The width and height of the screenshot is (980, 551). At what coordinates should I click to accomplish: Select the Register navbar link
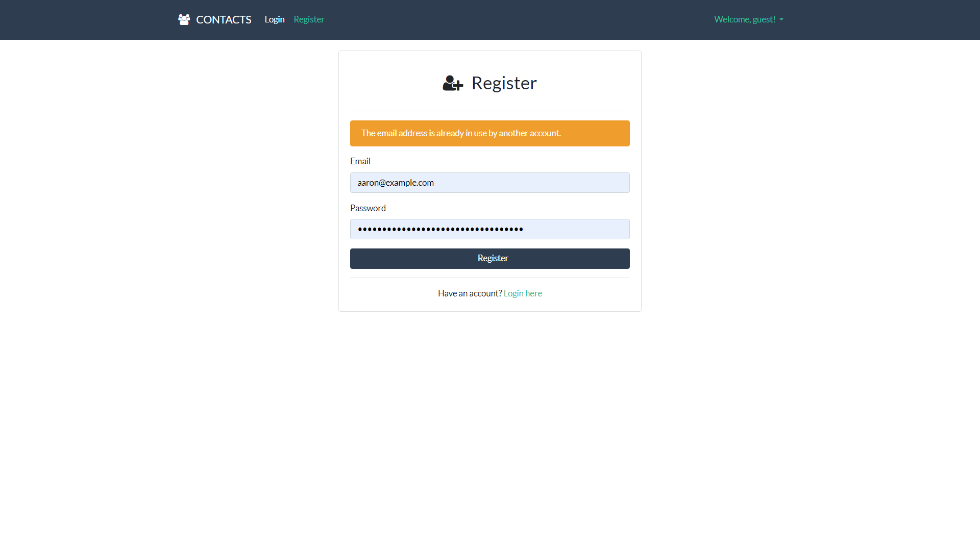309,19
